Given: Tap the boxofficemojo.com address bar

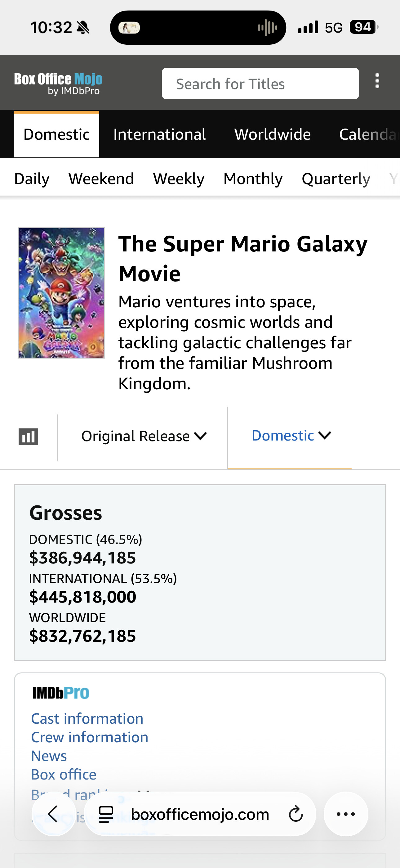Looking at the screenshot, I should coord(200,814).
